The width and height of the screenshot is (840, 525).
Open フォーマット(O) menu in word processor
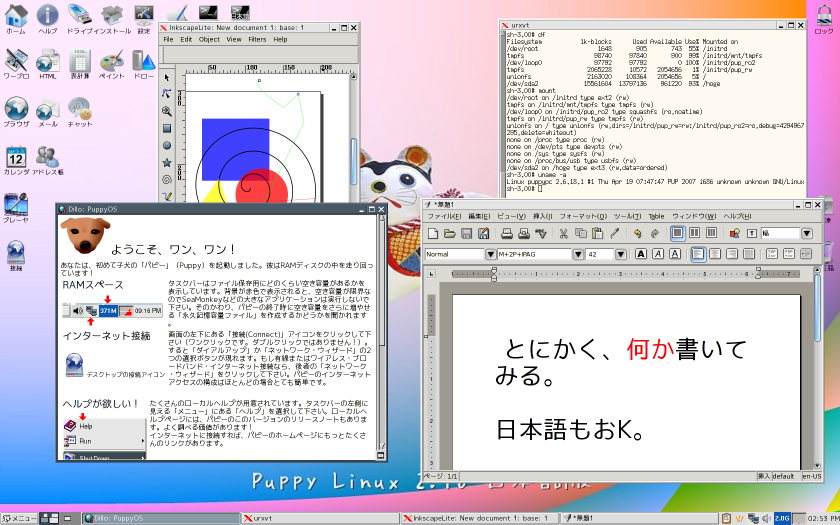coord(583,216)
